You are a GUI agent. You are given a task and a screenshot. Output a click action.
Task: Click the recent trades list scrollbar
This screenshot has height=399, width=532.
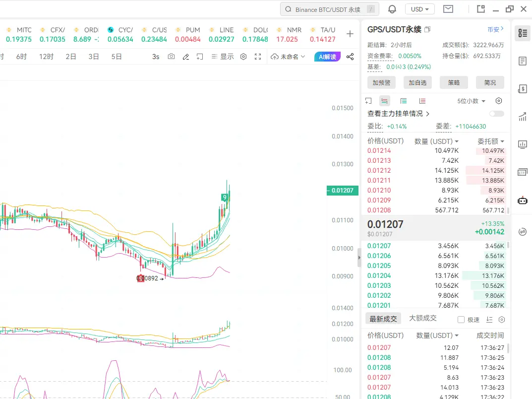point(508,349)
